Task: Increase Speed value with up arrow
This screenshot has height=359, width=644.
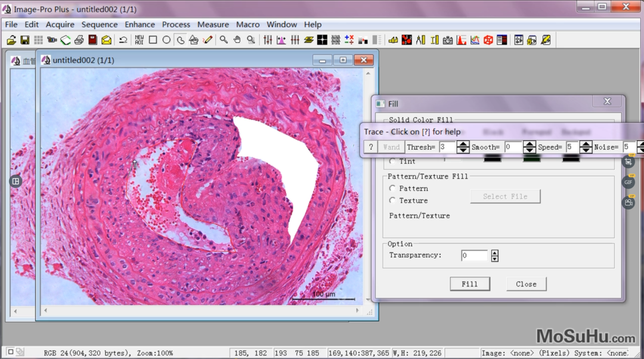Action: click(586, 144)
